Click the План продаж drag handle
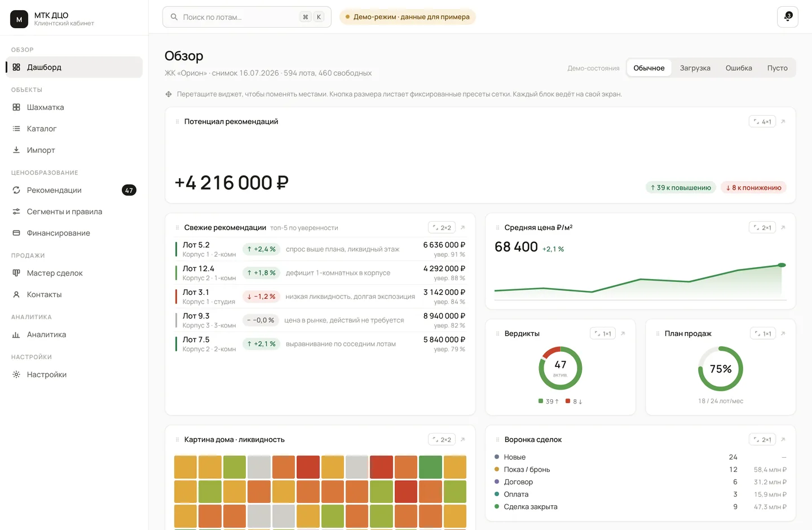 click(657, 334)
